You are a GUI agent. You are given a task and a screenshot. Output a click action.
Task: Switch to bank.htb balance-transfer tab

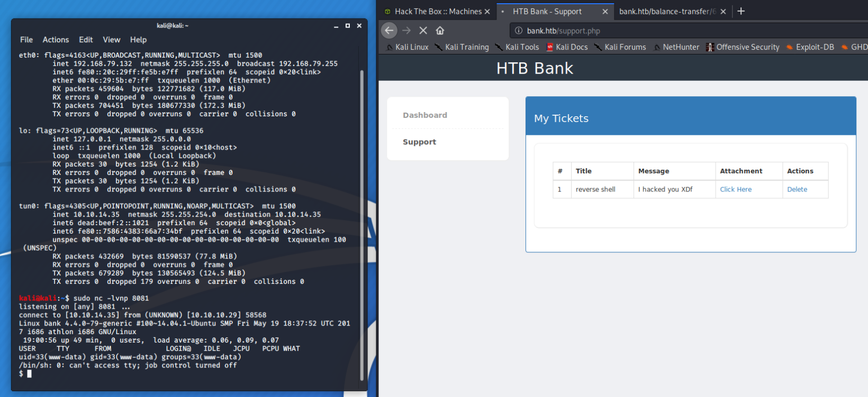coord(667,12)
